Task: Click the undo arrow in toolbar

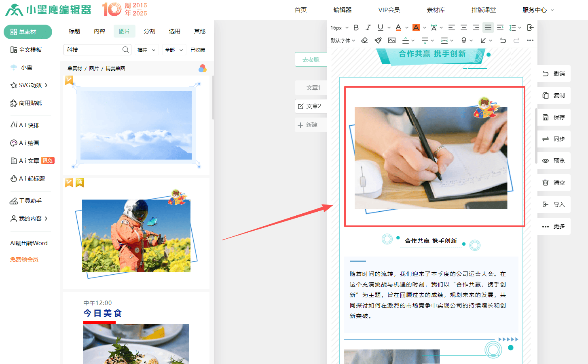Action: (x=503, y=40)
